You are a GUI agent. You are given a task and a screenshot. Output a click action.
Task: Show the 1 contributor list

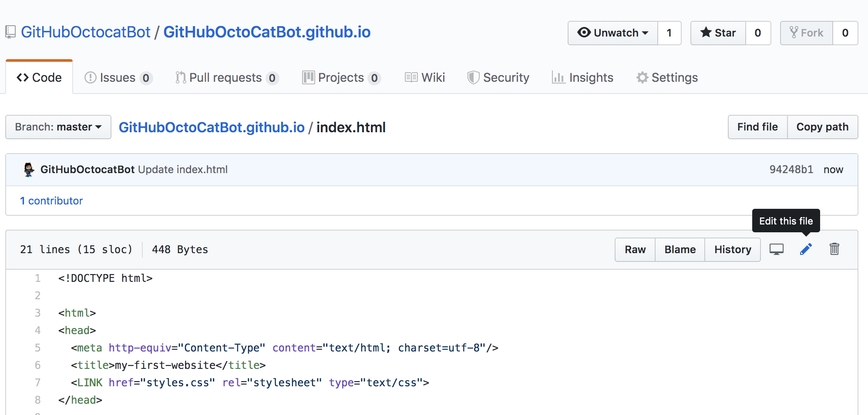point(51,201)
